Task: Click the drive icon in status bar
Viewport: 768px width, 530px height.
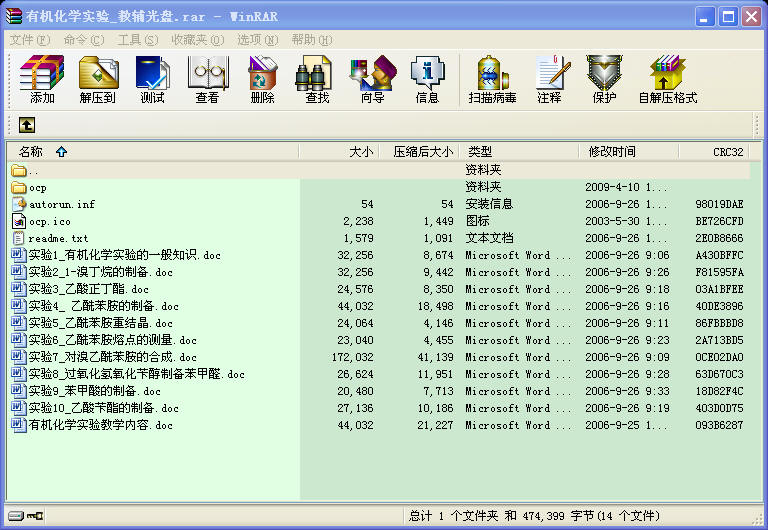Action: [x=15, y=516]
